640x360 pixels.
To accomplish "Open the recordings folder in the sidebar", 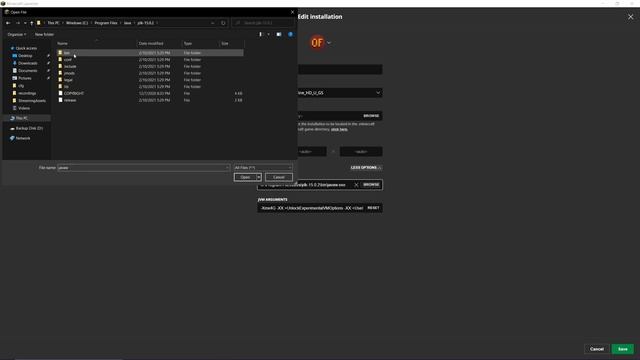I will pyautogui.click(x=27, y=93).
